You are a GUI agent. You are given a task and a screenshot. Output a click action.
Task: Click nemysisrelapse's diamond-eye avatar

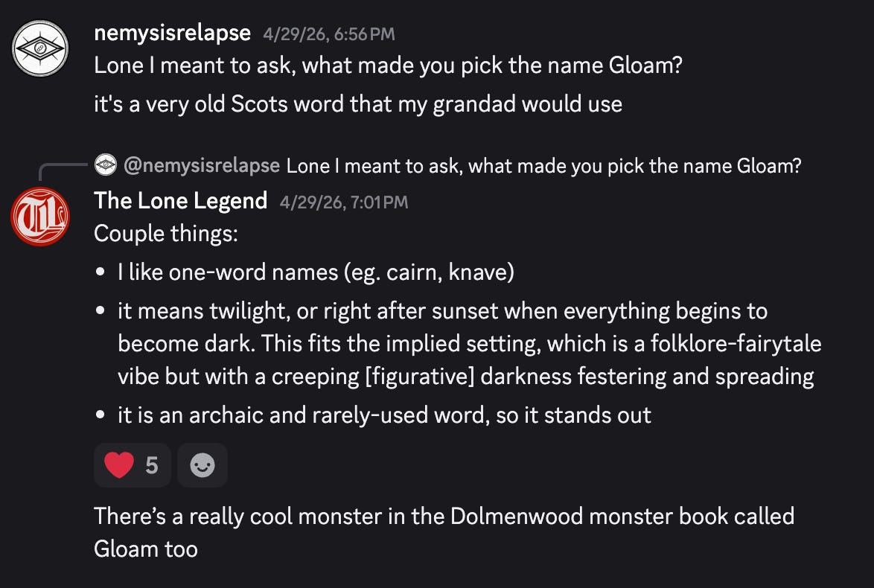40,48
